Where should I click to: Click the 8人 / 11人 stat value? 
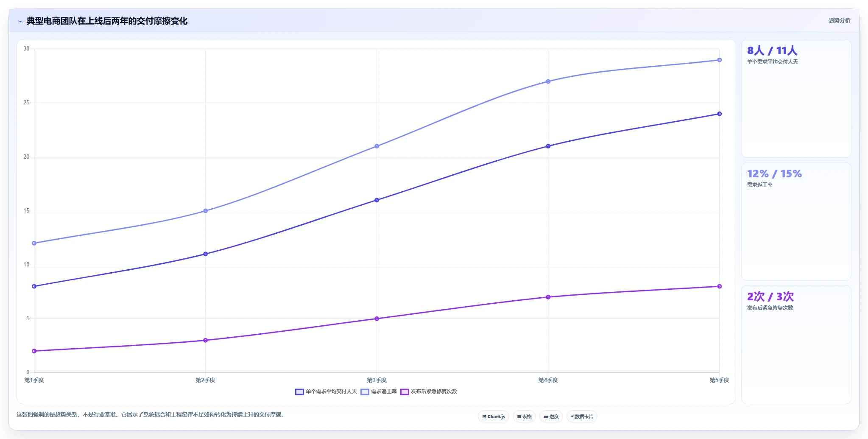click(x=772, y=50)
